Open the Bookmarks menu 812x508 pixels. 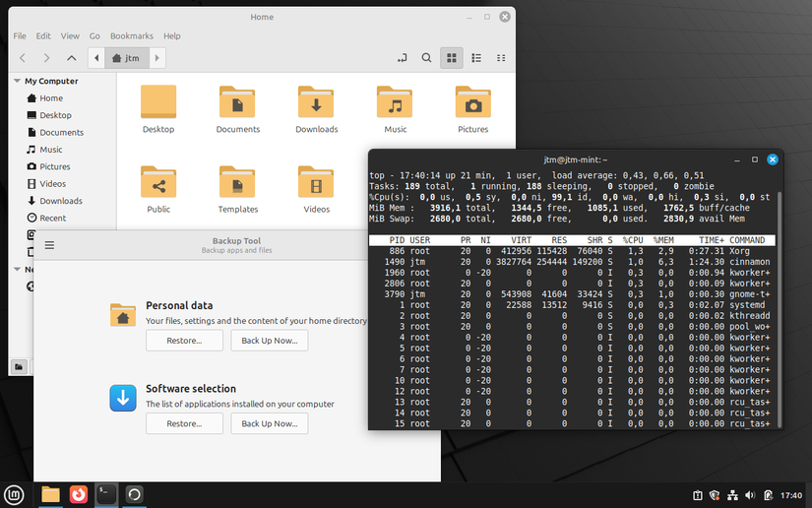pyautogui.click(x=131, y=35)
